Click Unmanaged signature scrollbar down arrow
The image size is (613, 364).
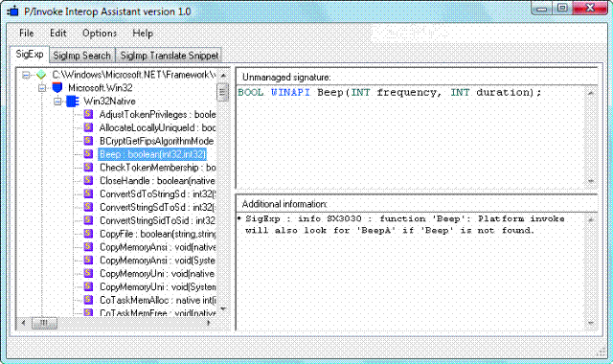click(591, 181)
